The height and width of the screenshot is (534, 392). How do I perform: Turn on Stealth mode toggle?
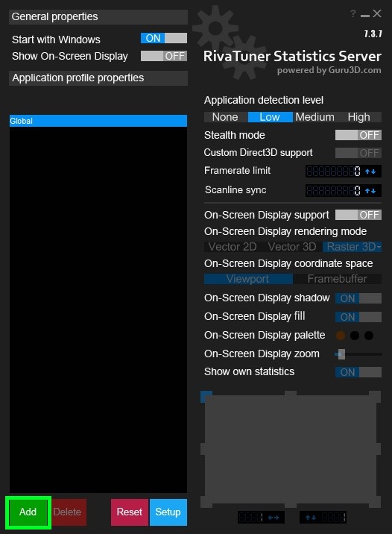pyautogui.click(x=358, y=135)
